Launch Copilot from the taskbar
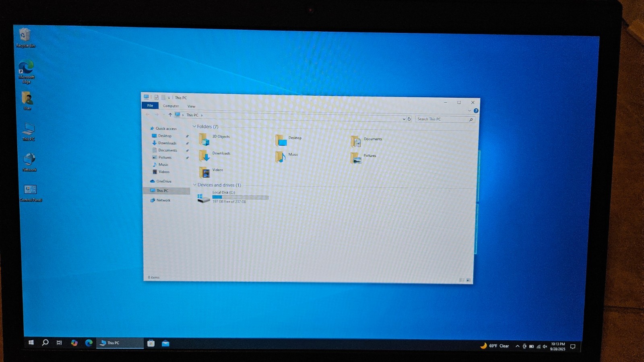The height and width of the screenshot is (362, 644). [x=74, y=343]
